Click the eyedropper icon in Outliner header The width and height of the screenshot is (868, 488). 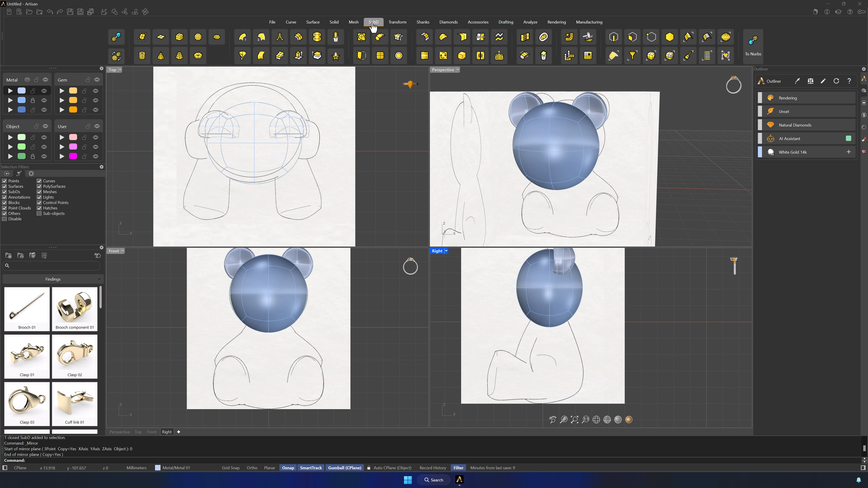(797, 81)
